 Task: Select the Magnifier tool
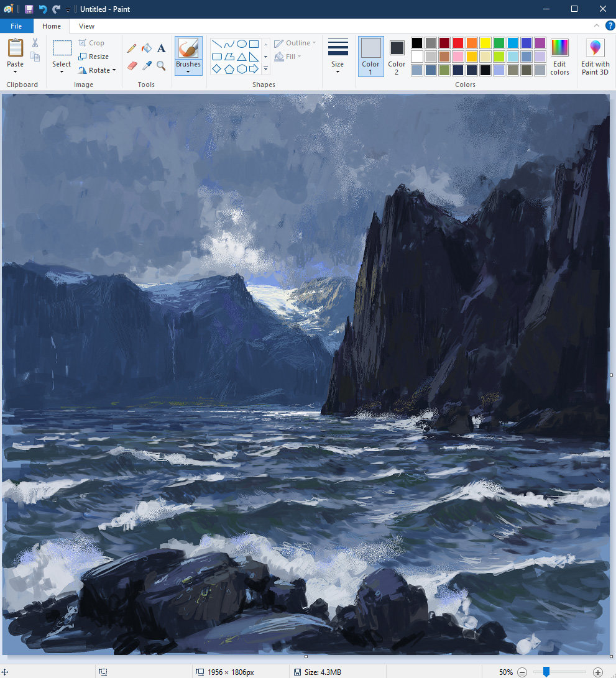pyautogui.click(x=161, y=65)
